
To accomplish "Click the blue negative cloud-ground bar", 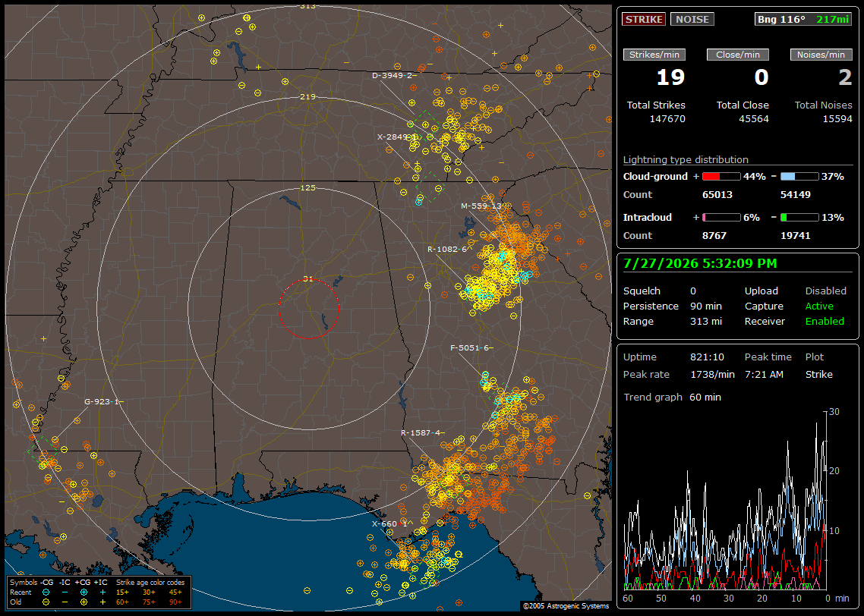I will pos(799,177).
